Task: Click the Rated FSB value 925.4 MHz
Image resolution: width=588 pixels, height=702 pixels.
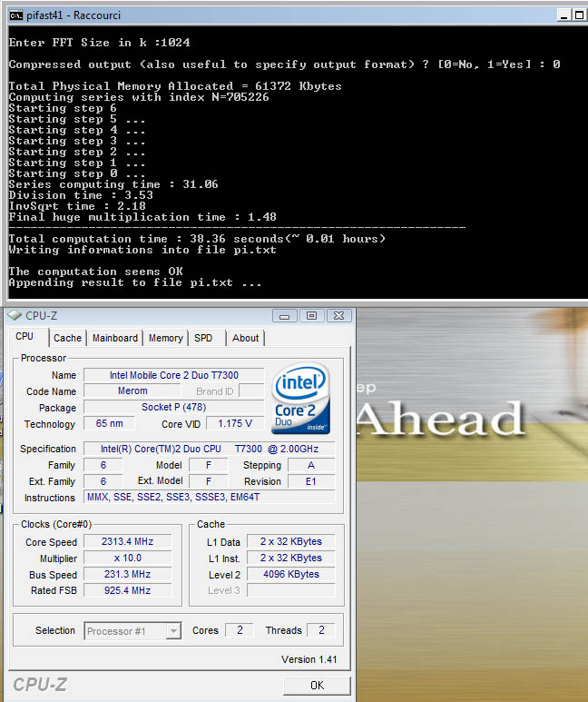Action: coord(128,590)
